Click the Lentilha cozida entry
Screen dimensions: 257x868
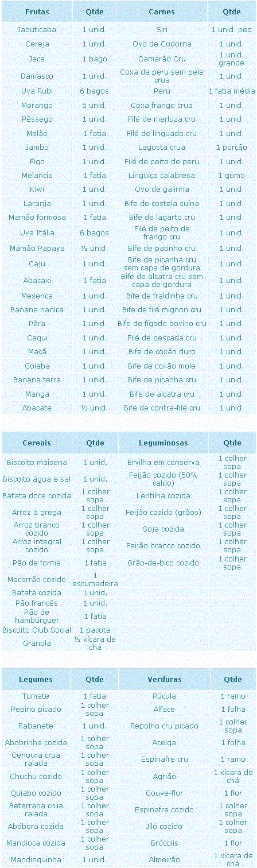[x=163, y=496]
